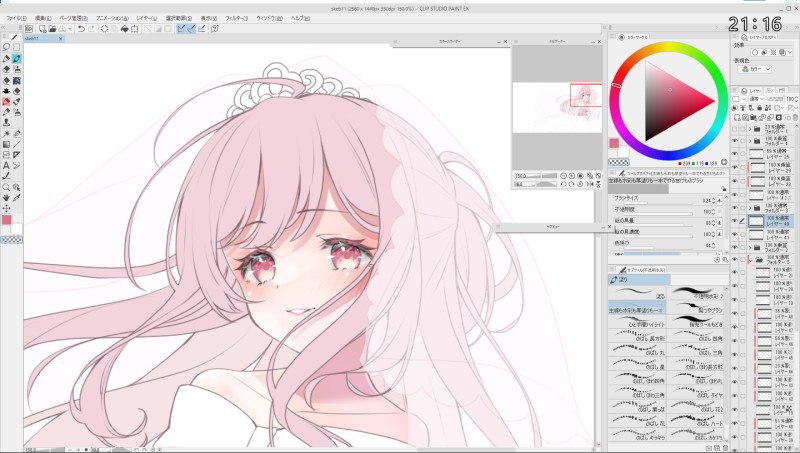The image size is (800, 453).
Task: Expand folder 4 in Layers panel
Action: pyautogui.click(x=750, y=141)
